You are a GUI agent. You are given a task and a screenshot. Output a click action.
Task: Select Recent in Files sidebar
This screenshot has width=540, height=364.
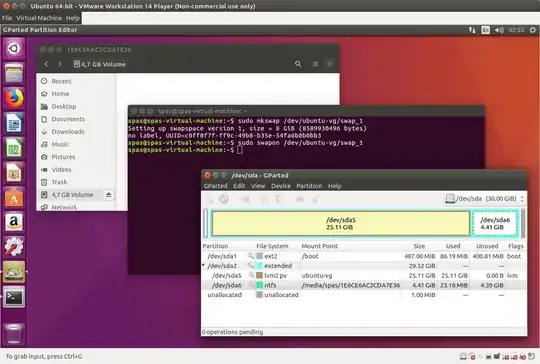click(x=76, y=81)
